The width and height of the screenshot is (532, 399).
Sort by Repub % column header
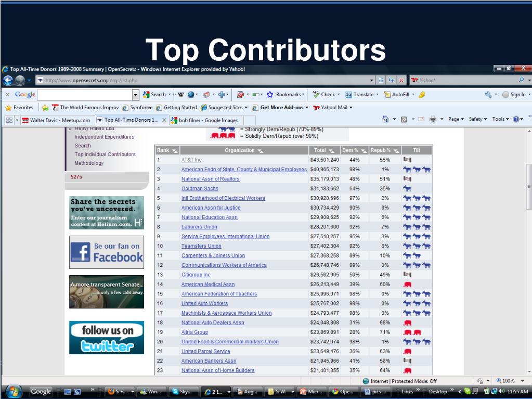coord(385,150)
